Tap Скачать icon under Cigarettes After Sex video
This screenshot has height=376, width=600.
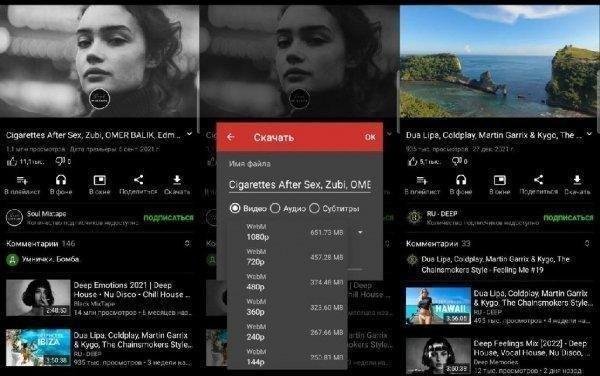tap(177, 180)
